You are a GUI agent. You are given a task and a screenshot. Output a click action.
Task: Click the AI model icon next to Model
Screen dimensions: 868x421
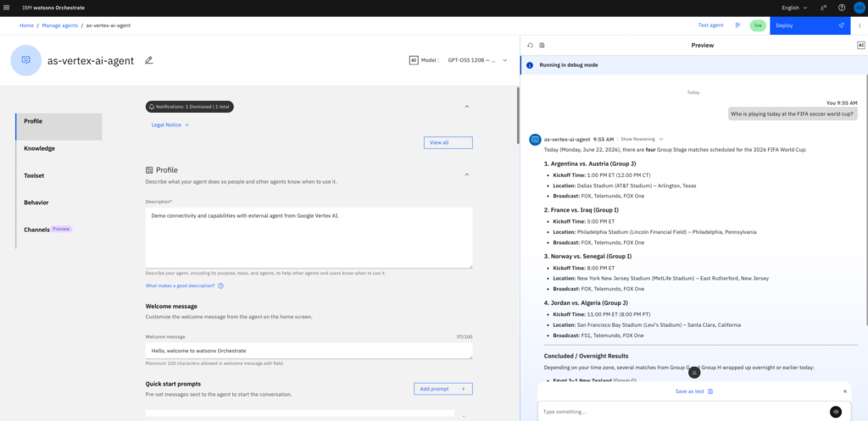point(414,60)
